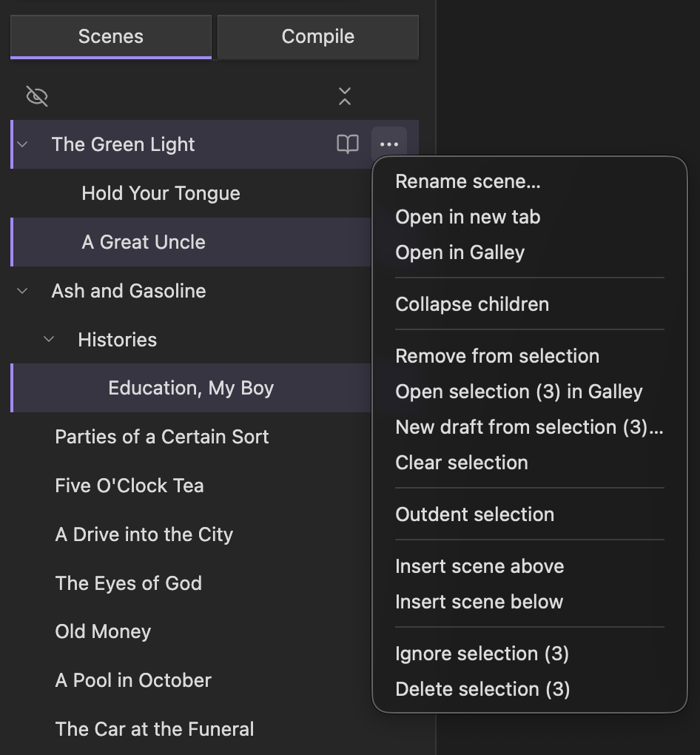Open A Drive into the City

click(144, 534)
